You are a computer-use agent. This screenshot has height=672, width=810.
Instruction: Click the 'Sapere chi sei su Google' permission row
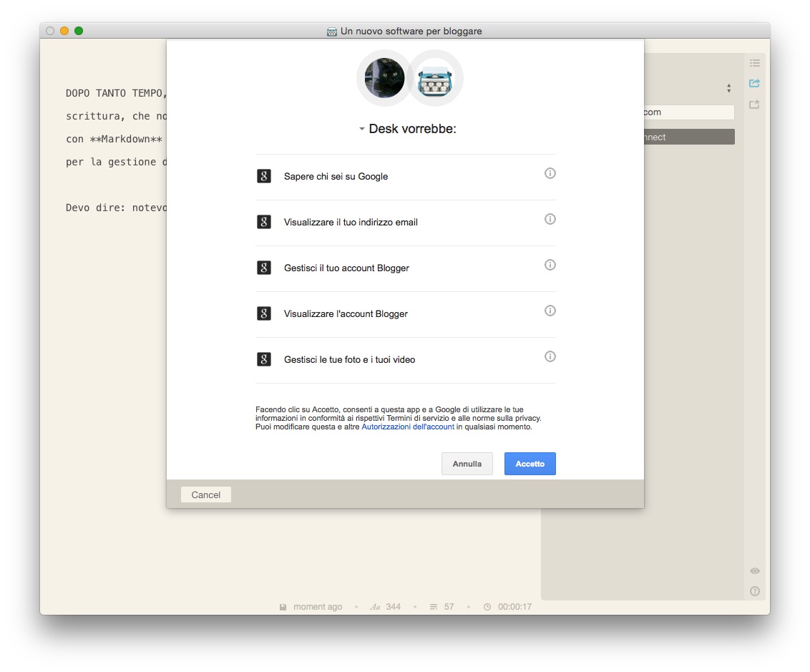[x=406, y=177]
